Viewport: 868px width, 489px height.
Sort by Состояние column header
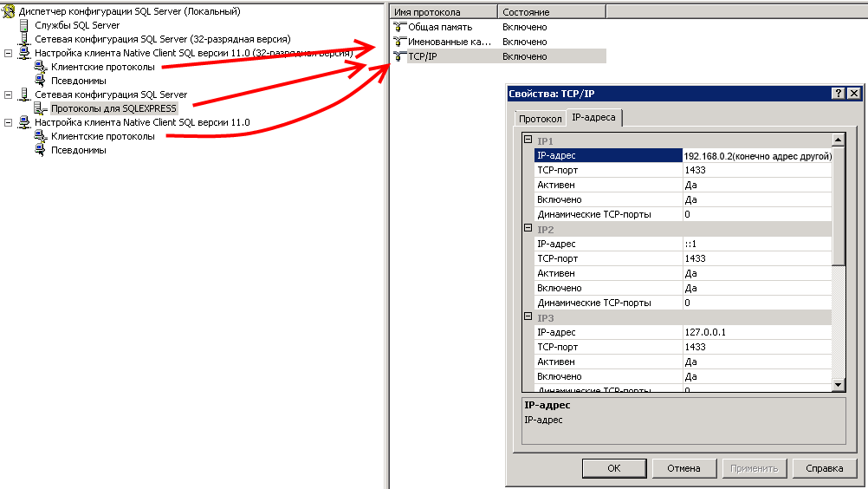[x=552, y=11]
